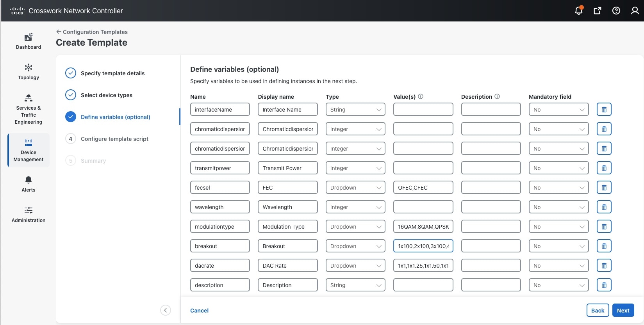Open Mandatory field dropdown for wavelength

coord(558,207)
